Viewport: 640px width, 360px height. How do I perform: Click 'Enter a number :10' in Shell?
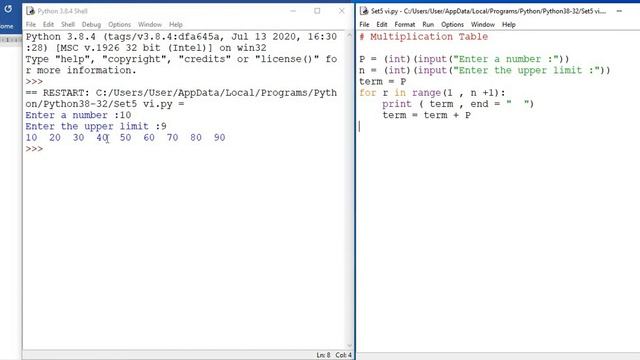[78, 115]
